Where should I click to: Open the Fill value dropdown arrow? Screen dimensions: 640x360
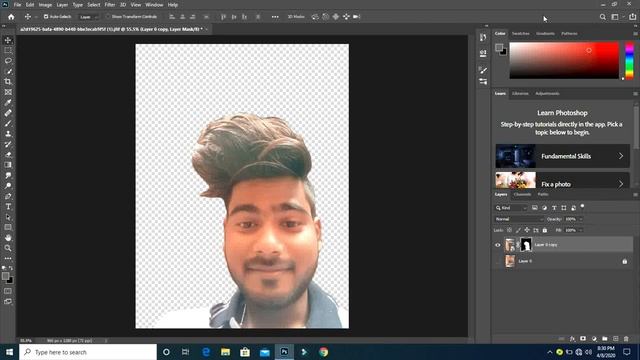(x=581, y=230)
